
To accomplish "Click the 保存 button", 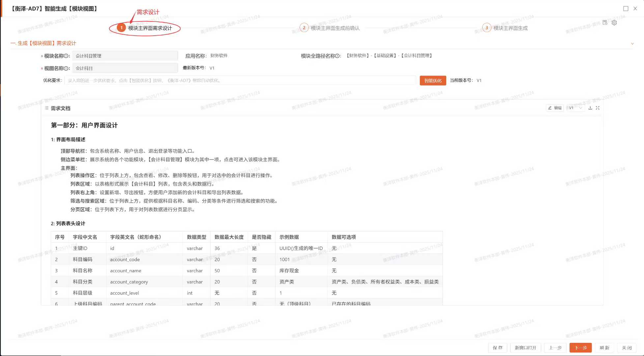I will click(x=497, y=348).
